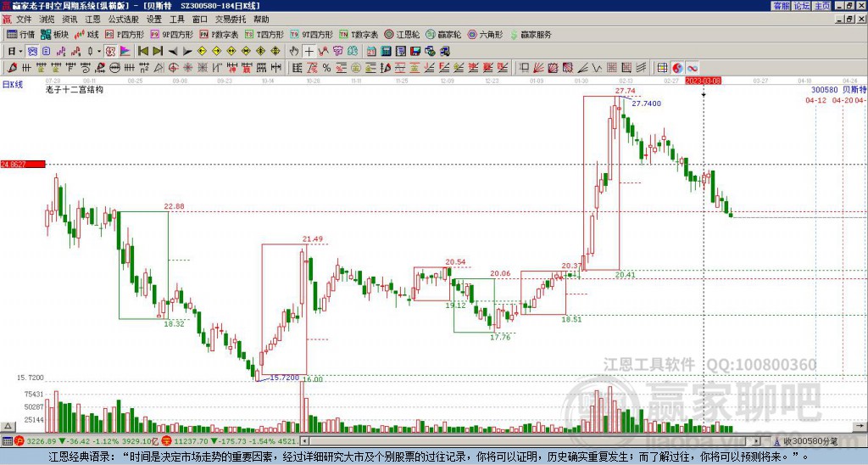Click the 深 Shenzhen index status icon
Screen dimensions: 868x465
[x=167, y=441]
